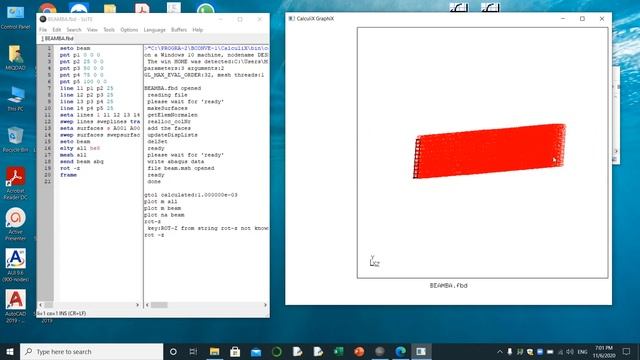This screenshot has width=640, height=360.
Task: Click 'send beam abq' code line
Action: [x=82, y=162]
